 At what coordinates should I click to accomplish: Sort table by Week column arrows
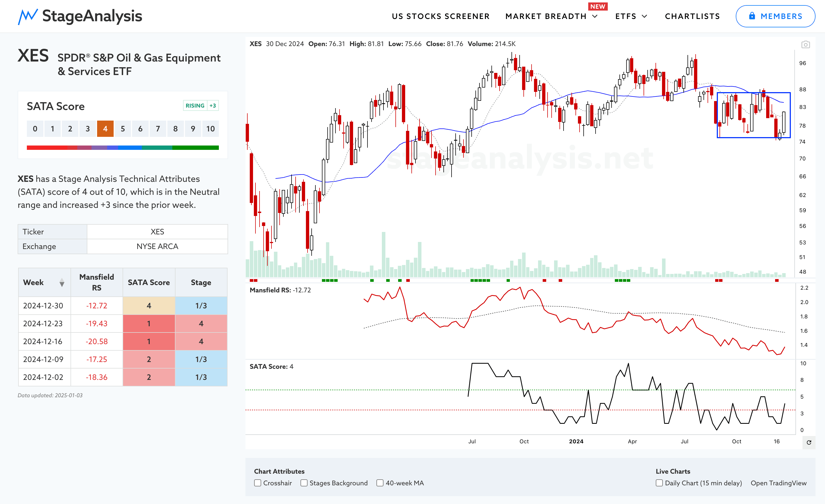click(x=62, y=282)
